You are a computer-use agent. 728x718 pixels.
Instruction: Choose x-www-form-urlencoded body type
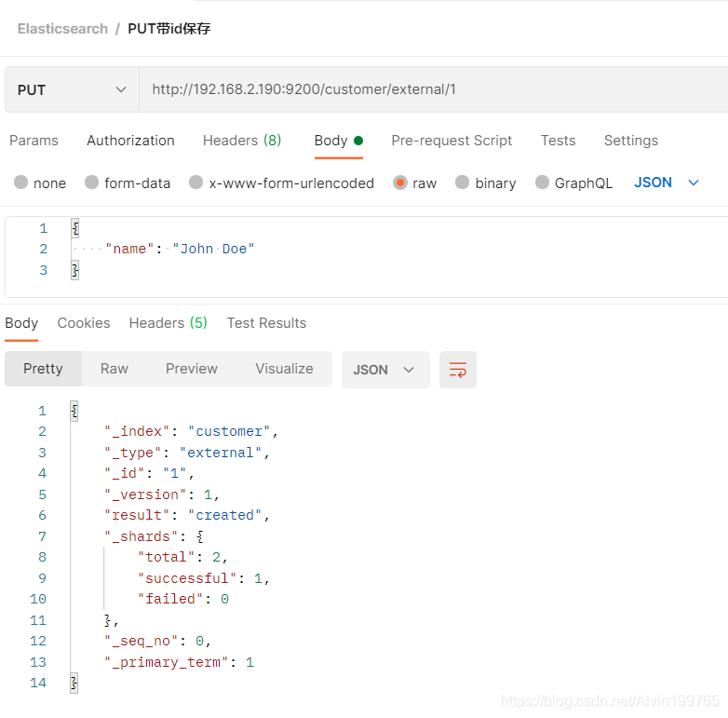click(x=195, y=182)
